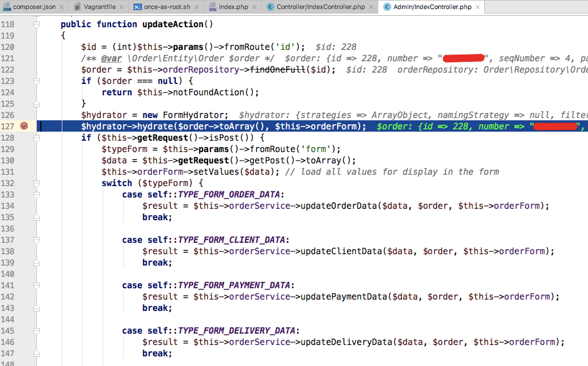Click line number 118 in the gutter
The image size is (588, 366).
point(7,24)
